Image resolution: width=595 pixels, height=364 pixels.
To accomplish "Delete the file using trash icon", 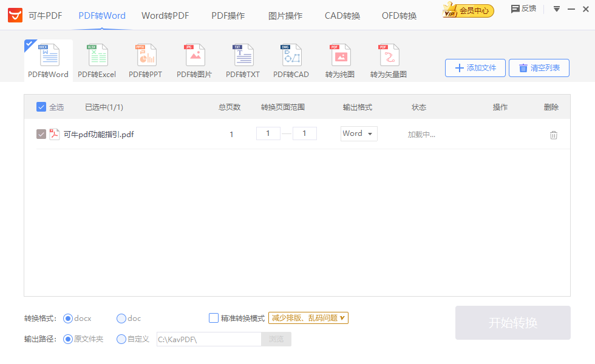I will point(554,135).
